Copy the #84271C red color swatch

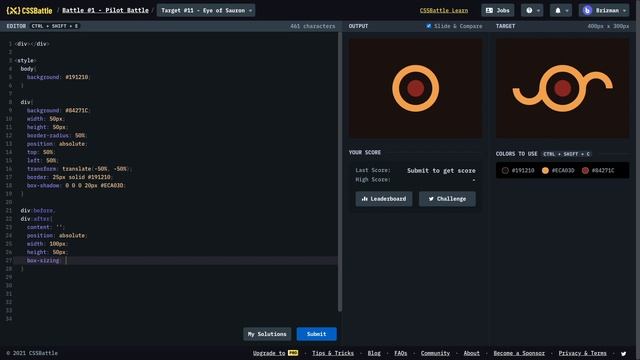(598, 170)
